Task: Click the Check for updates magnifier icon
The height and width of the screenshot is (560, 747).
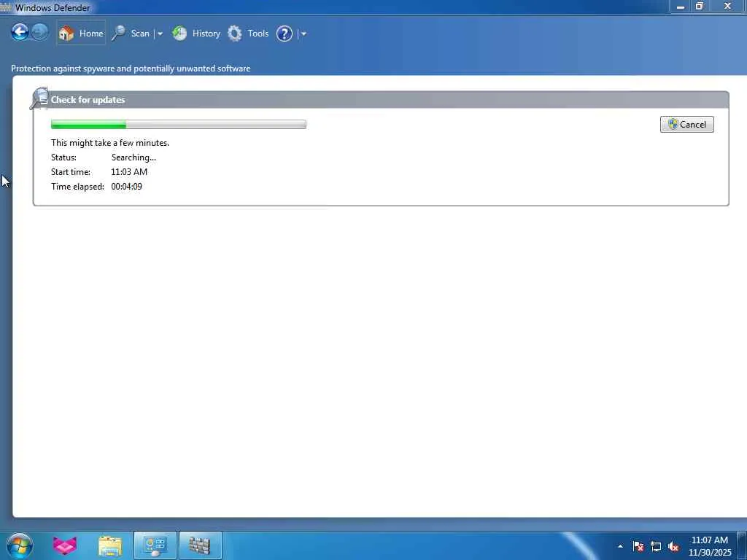Action: point(39,98)
